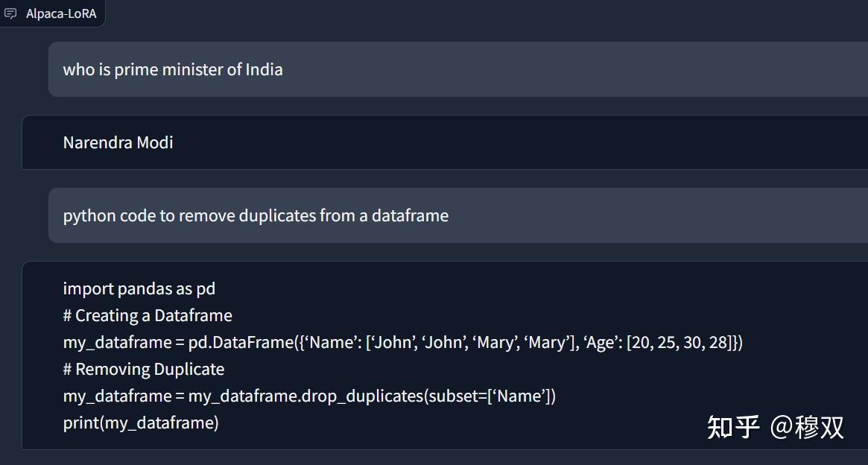
Task: Click the chat bubble icon beside Alpaca-LoRA
Action: tap(10, 13)
